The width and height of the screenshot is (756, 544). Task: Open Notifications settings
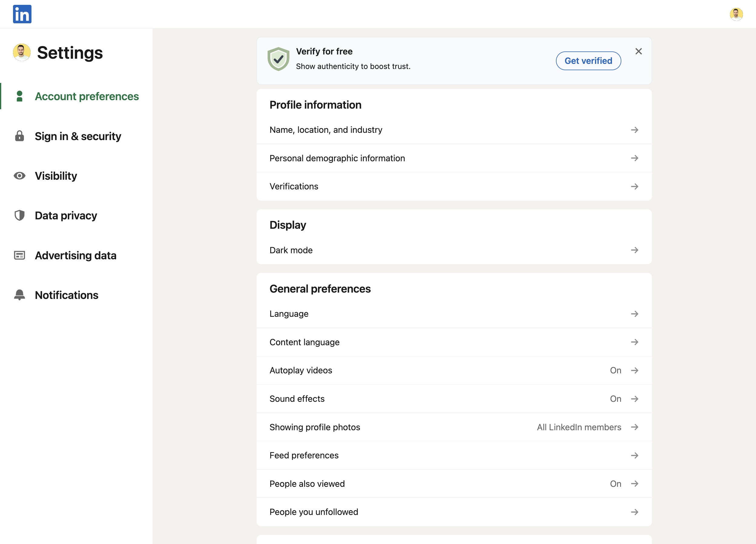pyautogui.click(x=76, y=295)
